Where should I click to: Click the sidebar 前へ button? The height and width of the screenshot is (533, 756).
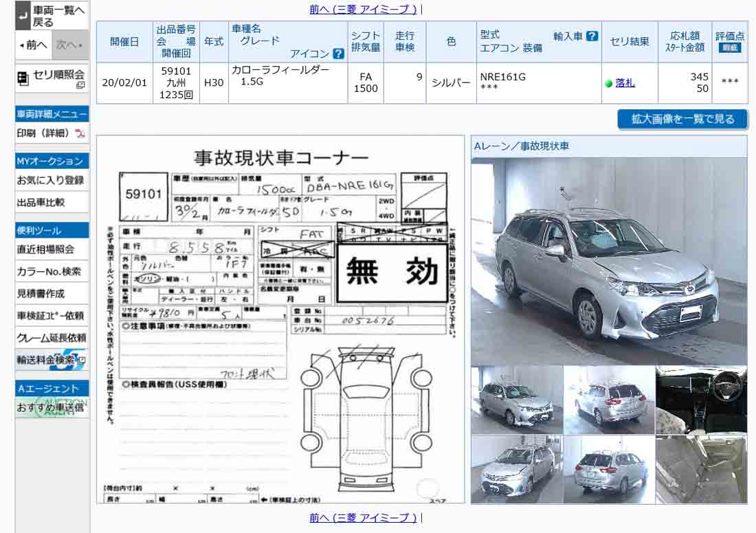(34, 45)
